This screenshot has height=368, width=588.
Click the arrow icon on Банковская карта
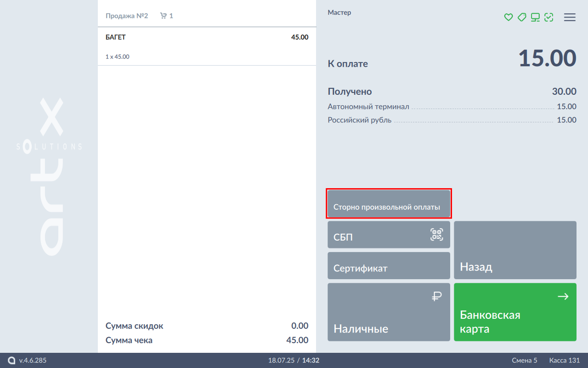(563, 297)
